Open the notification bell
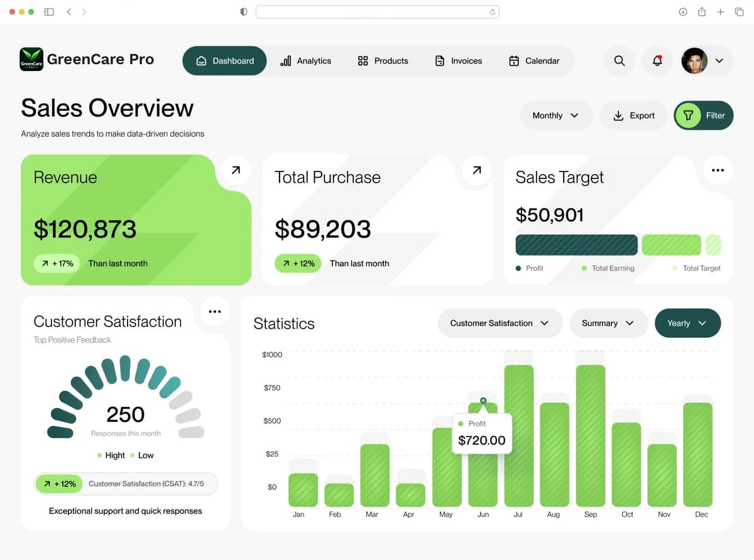Viewport: 754px width, 560px height. coord(657,61)
